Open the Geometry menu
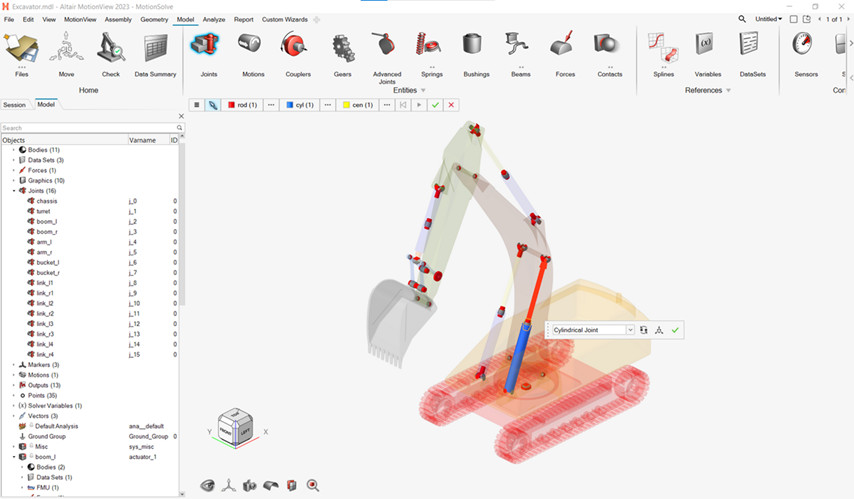 point(154,19)
